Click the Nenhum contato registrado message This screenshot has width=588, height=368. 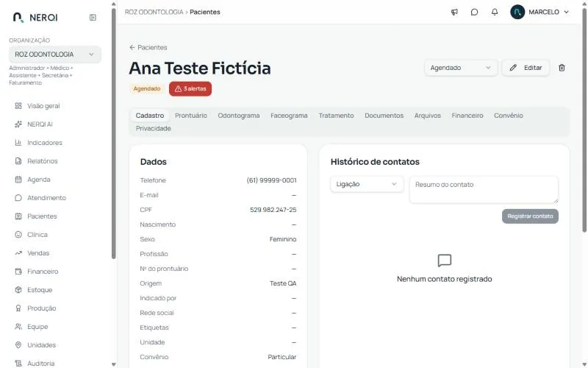pos(445,280)
